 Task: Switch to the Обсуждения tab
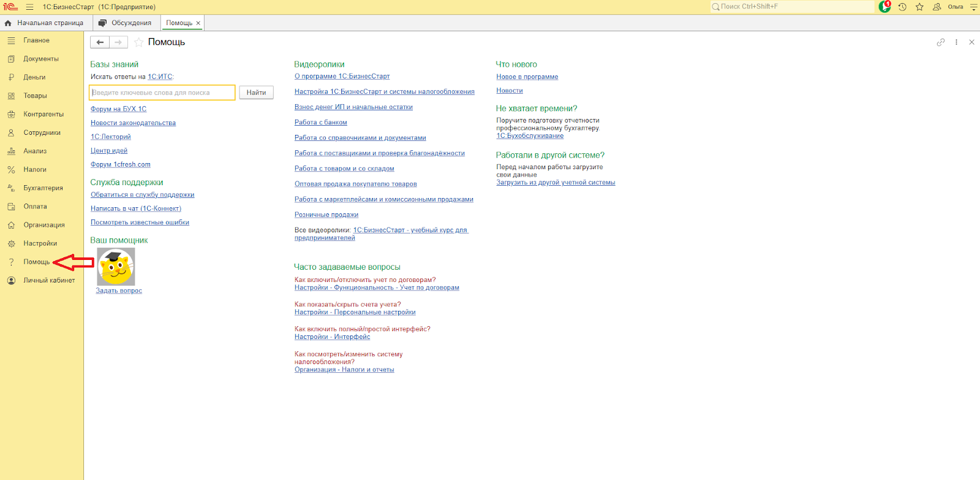pyautogui.click(x=126, y=23)
